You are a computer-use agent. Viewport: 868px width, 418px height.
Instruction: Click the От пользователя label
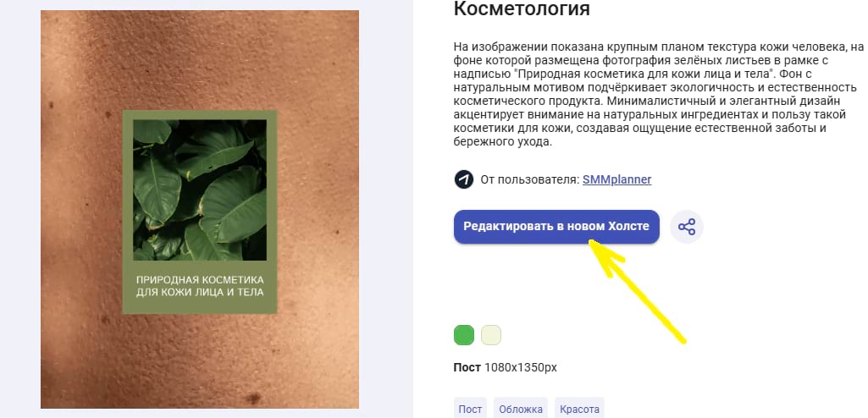(x=530, y=179)
